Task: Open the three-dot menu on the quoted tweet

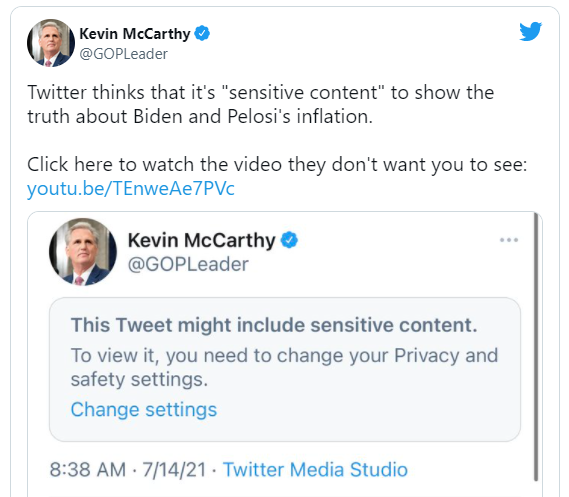Action: [x=509, y=240]
